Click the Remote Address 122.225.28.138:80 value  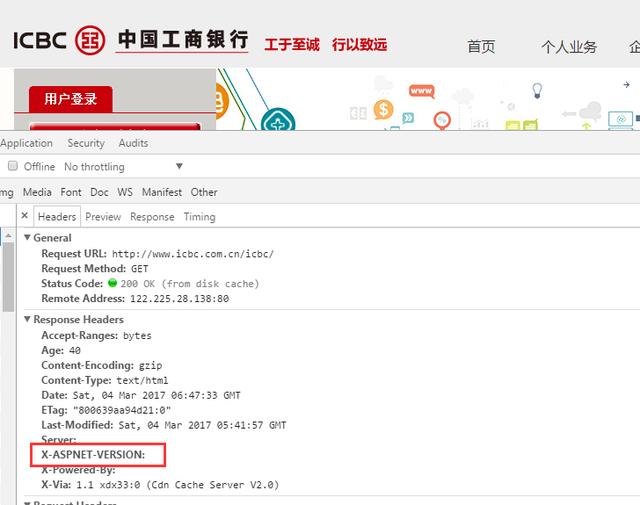tap(179, 298)
